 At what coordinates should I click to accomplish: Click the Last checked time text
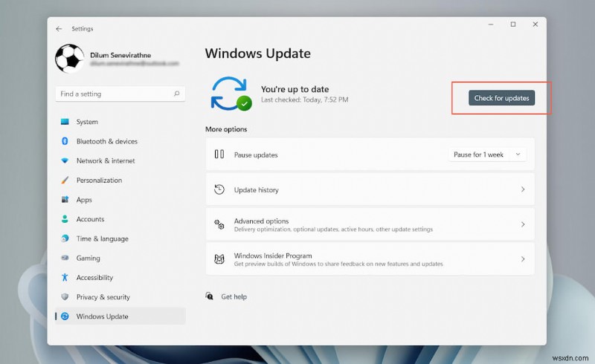(x=304, y=100)
